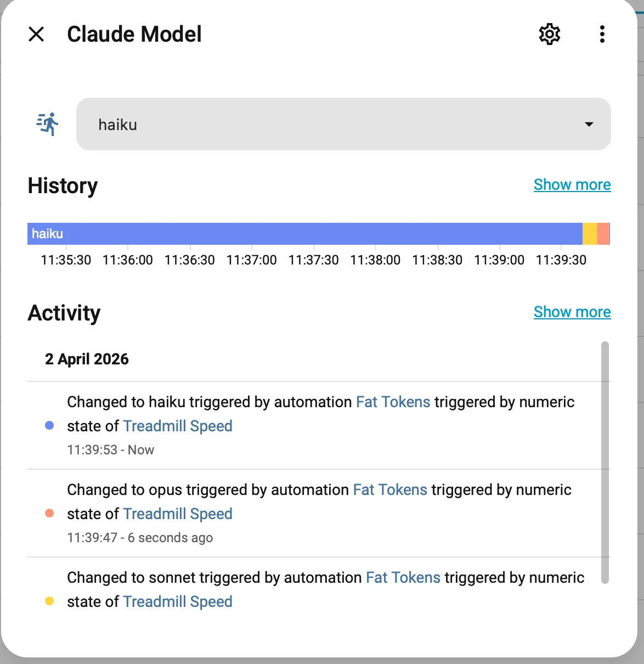Show more Activity entries
Image resolution: width=644 pixels, height=664 pixels.
coord(572,312)
